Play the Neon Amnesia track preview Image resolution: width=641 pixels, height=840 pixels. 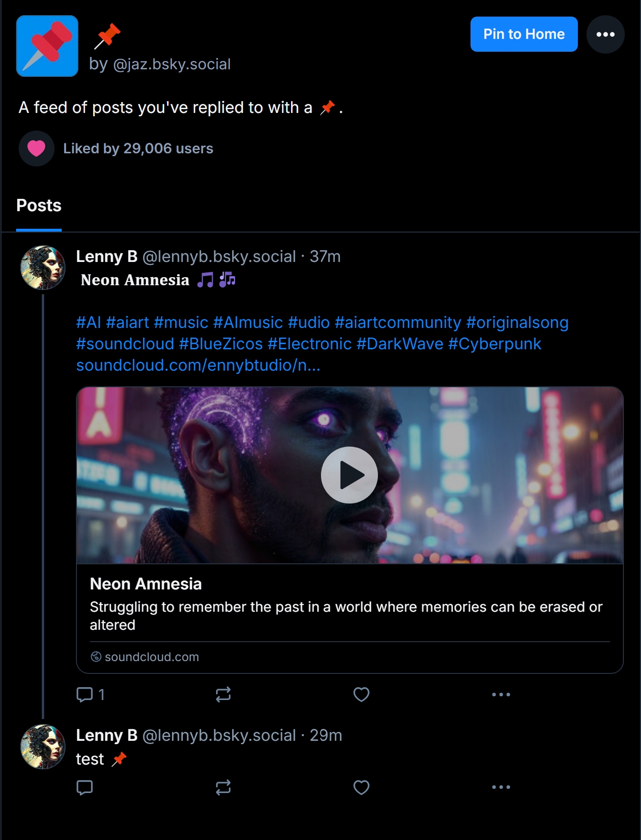click(x=349, y=475)
